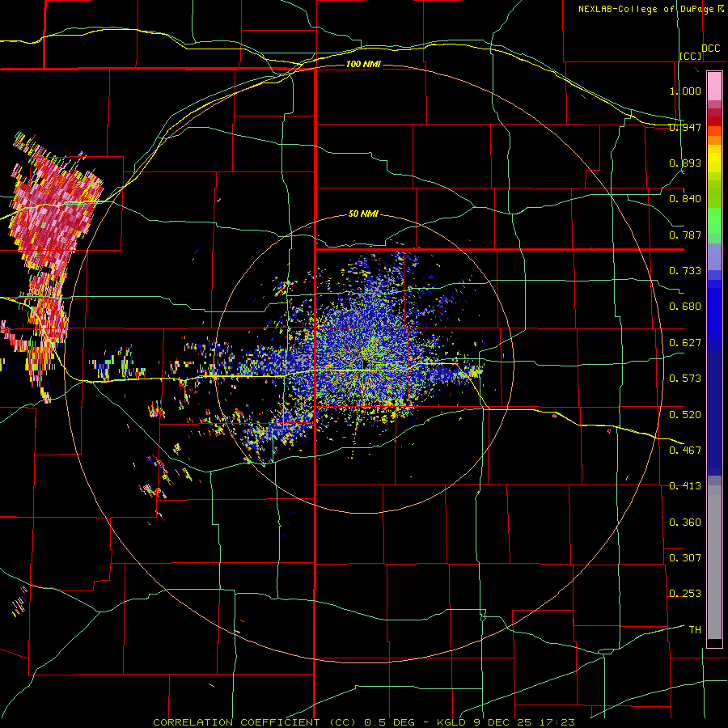Click the 0.893 scale value

[685, 163]
